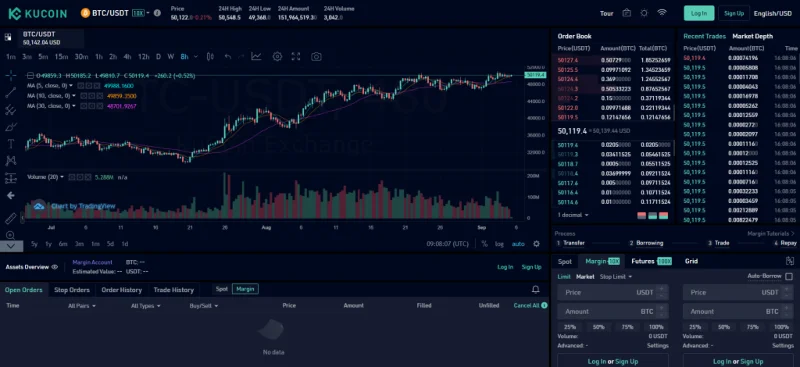Open the Chart by TradingView link

click(x=83, y=206)
